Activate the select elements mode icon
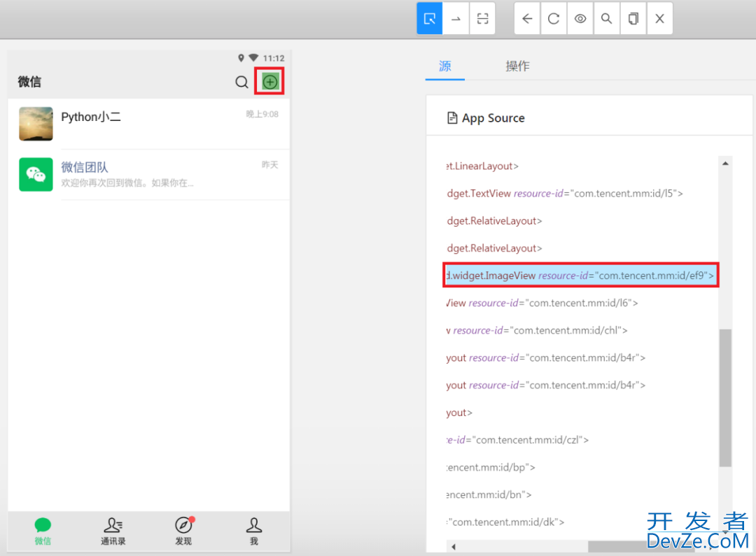The image size is (756, 556). click(430, 19)
